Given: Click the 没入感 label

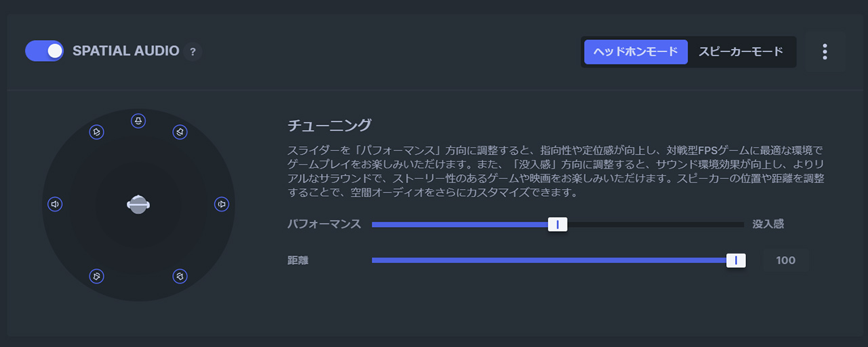Looking at the screenshot, I should click(x=768, y=224).
